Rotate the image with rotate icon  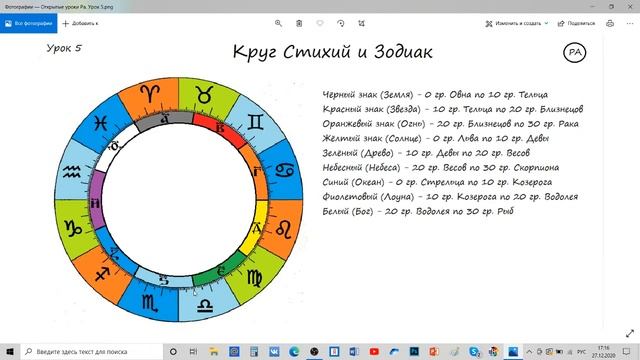(341, 23)
